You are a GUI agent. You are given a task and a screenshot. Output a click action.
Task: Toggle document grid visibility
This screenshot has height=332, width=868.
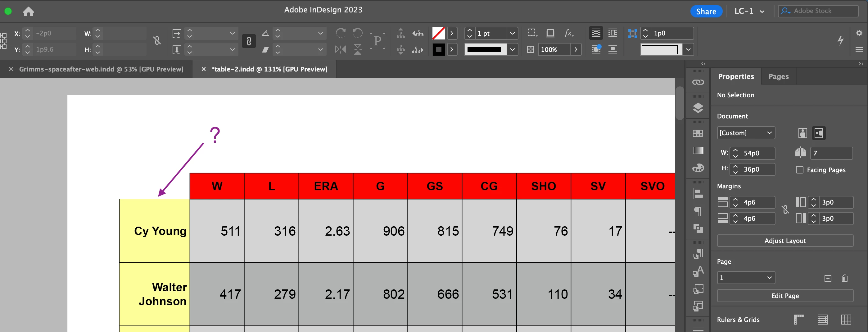(846, 320)
